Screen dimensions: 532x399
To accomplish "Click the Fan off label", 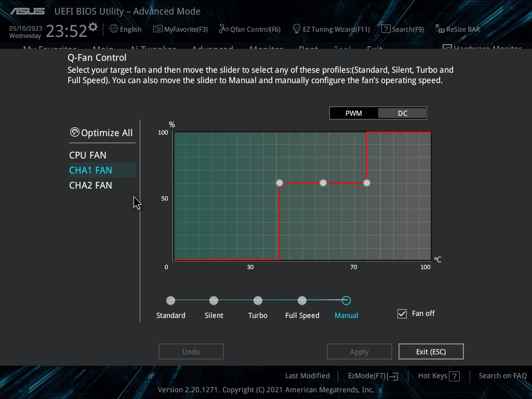I will point(423,313).
